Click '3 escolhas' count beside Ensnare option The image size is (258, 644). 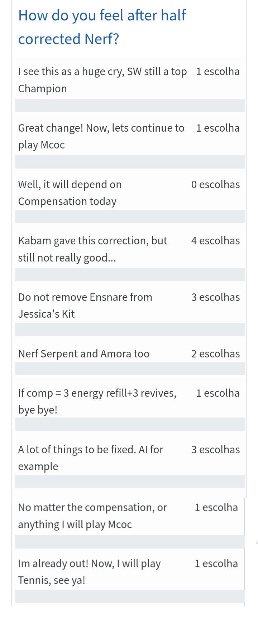pos(215,297)
